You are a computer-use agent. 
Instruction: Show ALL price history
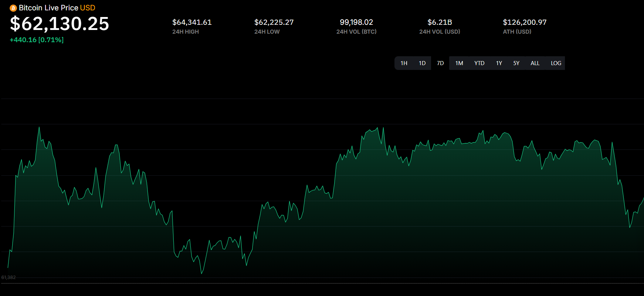coord(535,63)
